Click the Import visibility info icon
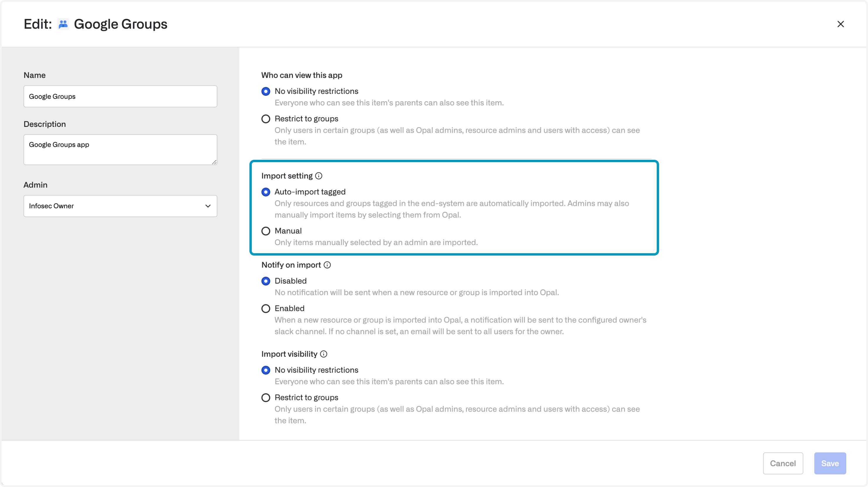 click(323, 354)
